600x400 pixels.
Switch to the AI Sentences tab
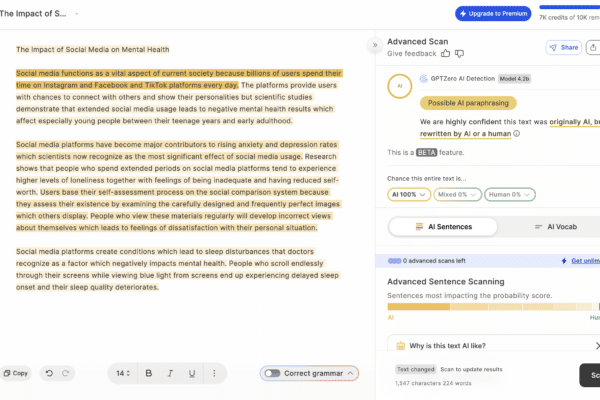(x=443, y=227)
